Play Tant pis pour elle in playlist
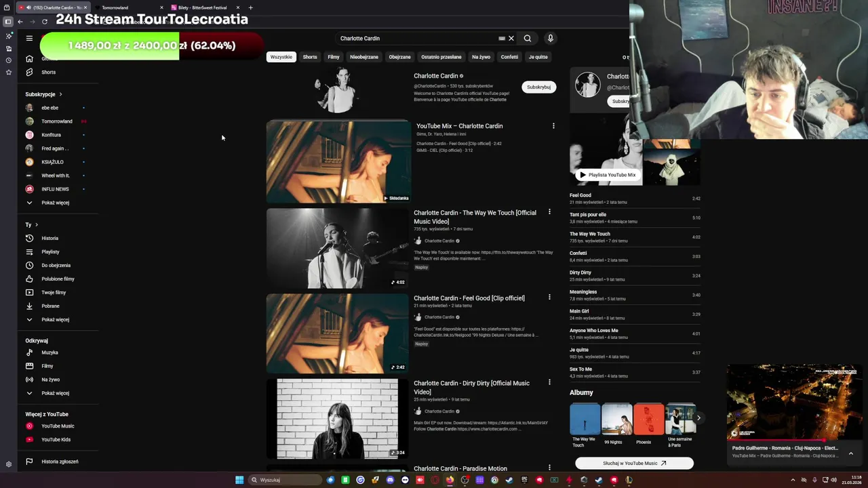This screenshot has width=868, height=488. pyautogui.click(x=635, y=218)
